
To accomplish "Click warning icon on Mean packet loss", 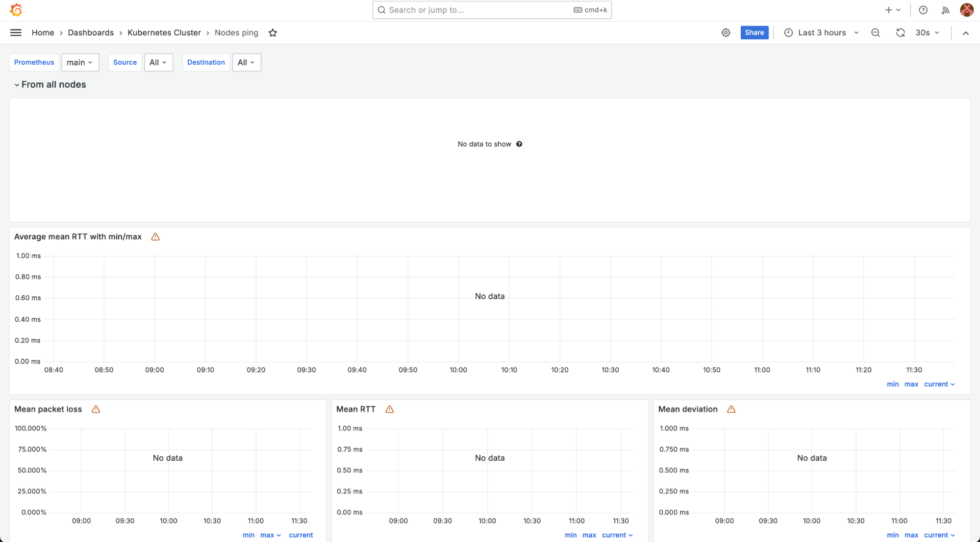I will click(x=96, y=409).
